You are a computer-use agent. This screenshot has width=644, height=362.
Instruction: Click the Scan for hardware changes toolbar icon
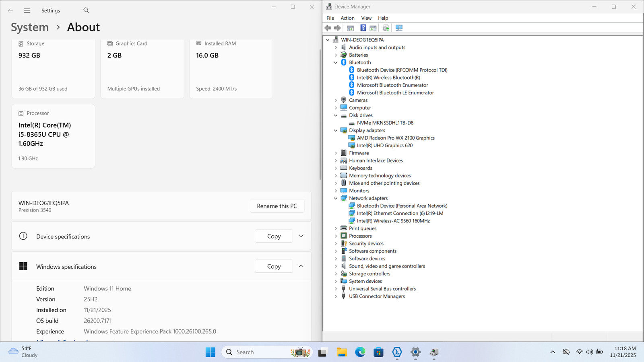pos(399,28)
